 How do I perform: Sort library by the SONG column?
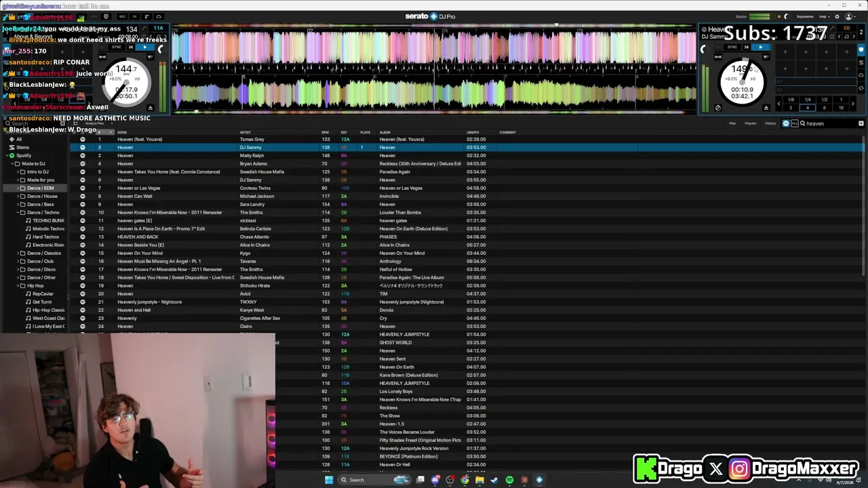click(122, 132)
